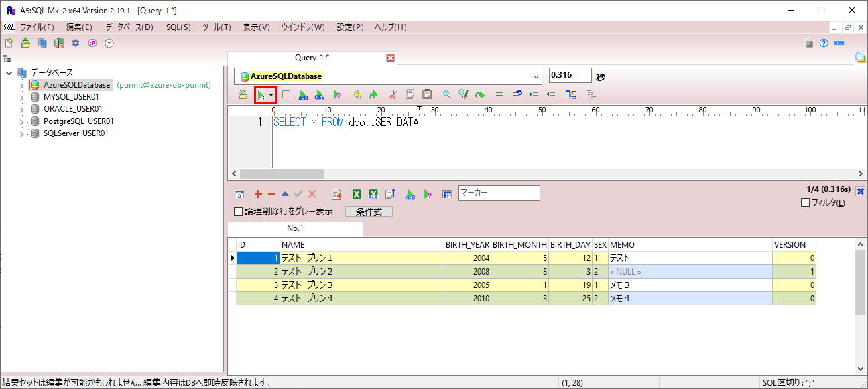Click the 条件式 button
Screen dimensions: 868x389
pyautogui.click(x=369, y=212)
